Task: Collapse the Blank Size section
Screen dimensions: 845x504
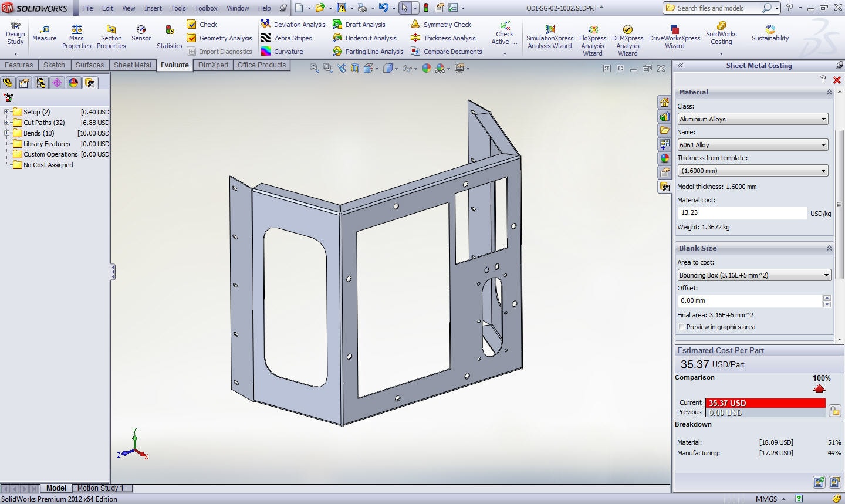Action: 829,248
